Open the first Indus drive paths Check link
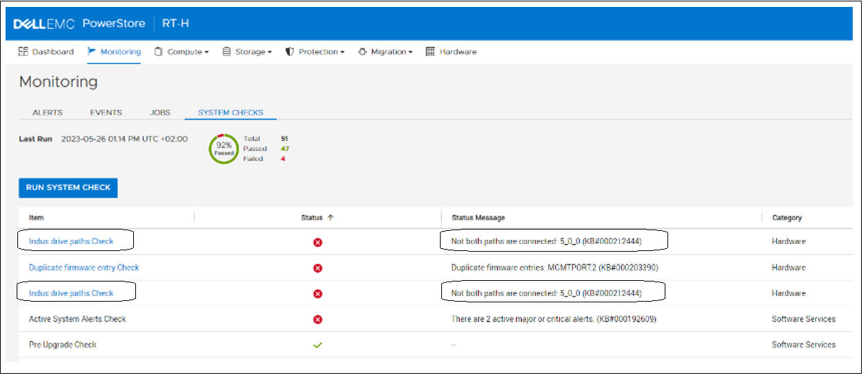868x380 pixels. (x=71, y=241)
